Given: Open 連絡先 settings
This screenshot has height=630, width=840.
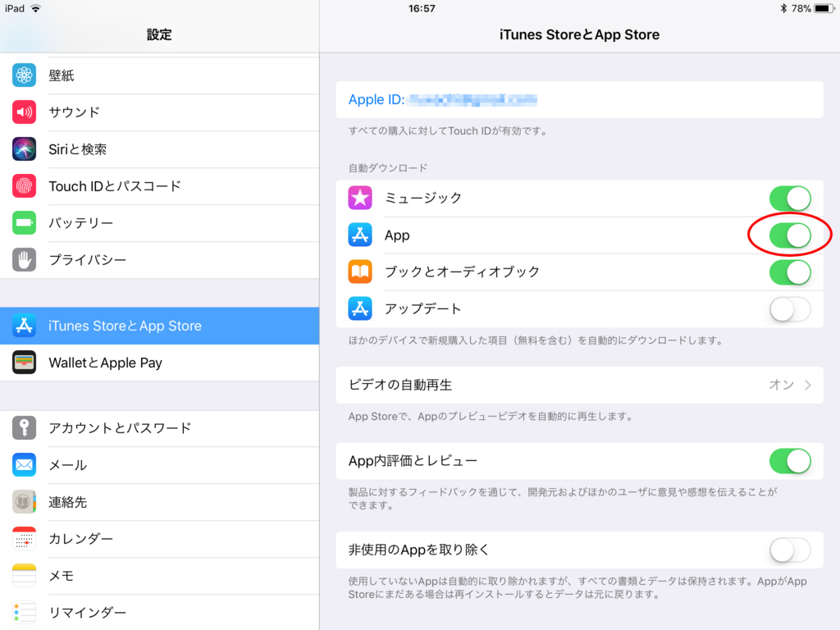Looking at the screenshot, I should coord(160,502).
